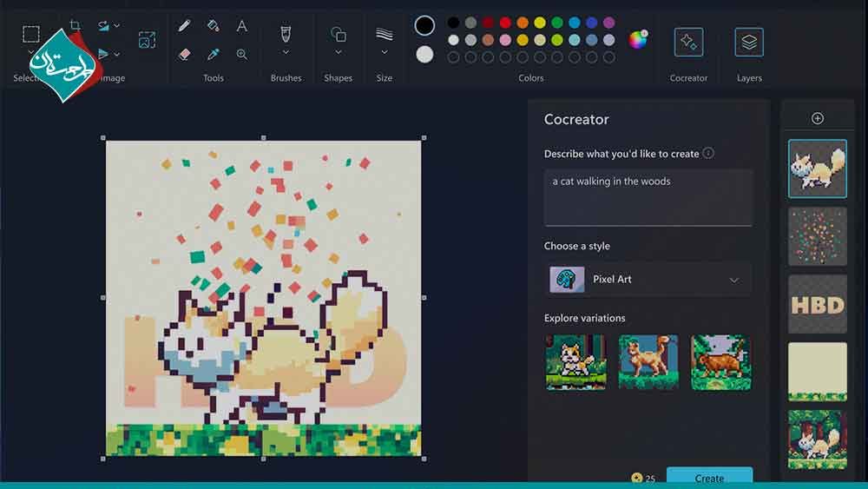868x489 pixels.
Task: Select the rectangular selection tool
Action: point(31,34)
